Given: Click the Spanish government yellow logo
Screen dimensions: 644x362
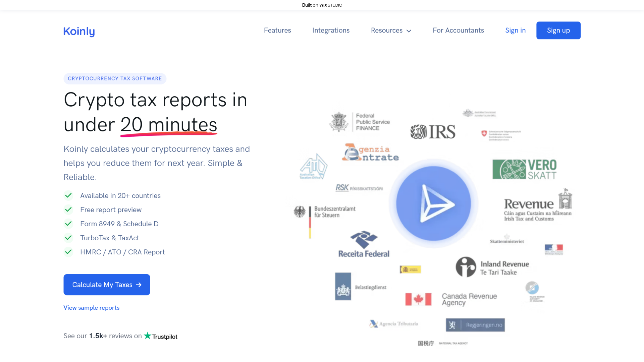Looking at the screenshot, I should (x=410, y=269).
